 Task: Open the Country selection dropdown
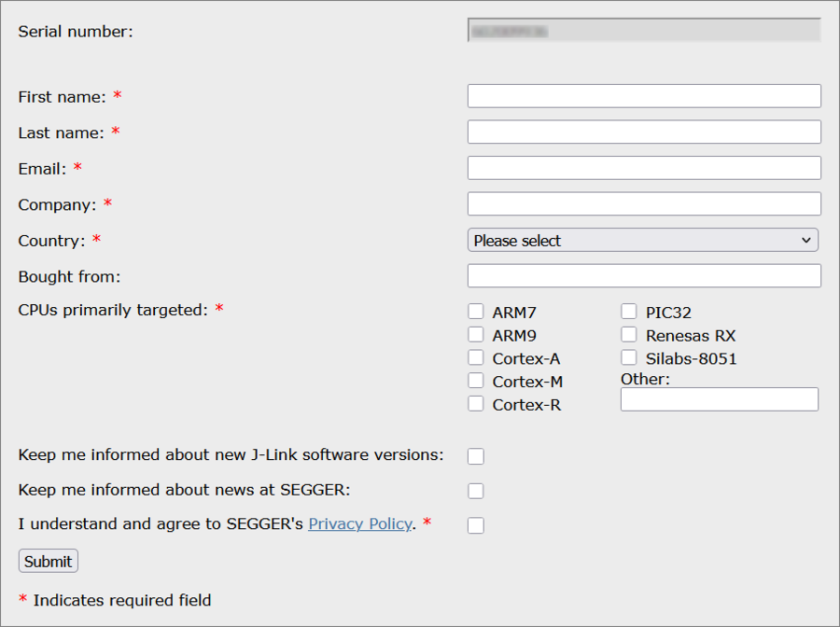coord(643,240)
